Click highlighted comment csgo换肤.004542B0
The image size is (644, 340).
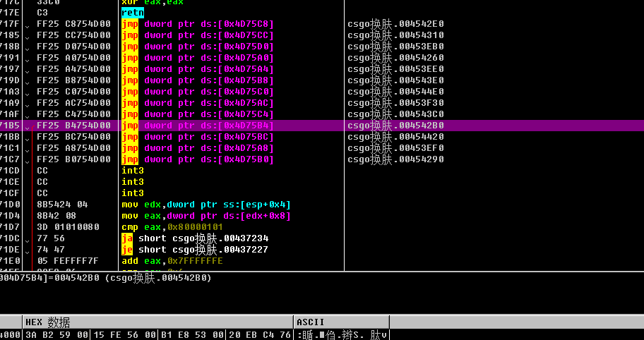(x=395, y=126)
